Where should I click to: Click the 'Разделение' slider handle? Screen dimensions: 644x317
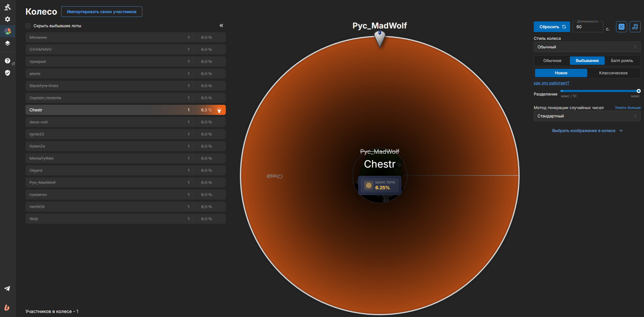(x=638, y=91)
